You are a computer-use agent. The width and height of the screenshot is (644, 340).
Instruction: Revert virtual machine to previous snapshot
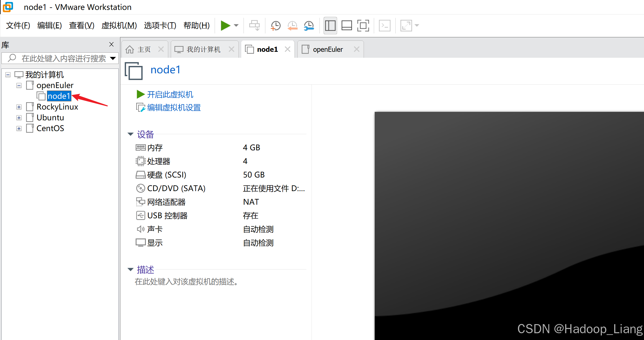click(292, 25)
